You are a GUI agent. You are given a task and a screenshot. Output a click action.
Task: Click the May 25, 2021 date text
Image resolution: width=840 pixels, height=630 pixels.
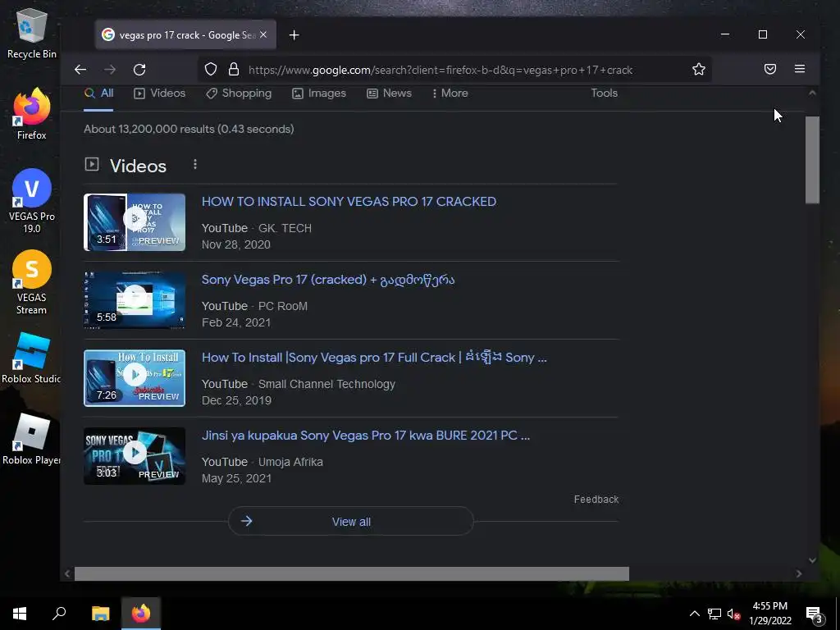(236, 478)
